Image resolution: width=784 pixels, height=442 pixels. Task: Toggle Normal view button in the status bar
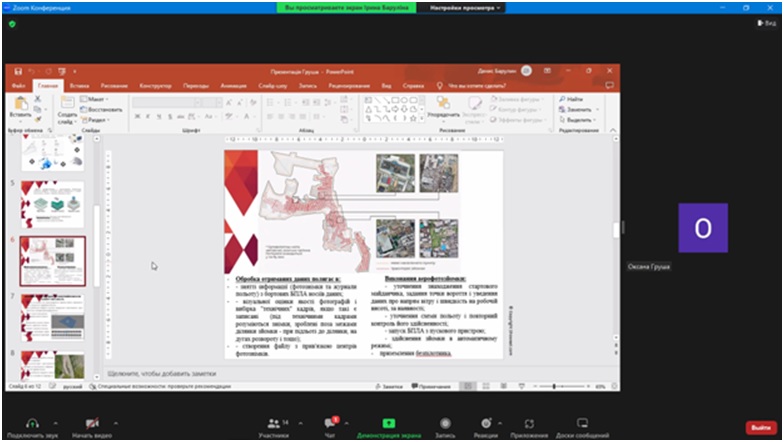468,386
